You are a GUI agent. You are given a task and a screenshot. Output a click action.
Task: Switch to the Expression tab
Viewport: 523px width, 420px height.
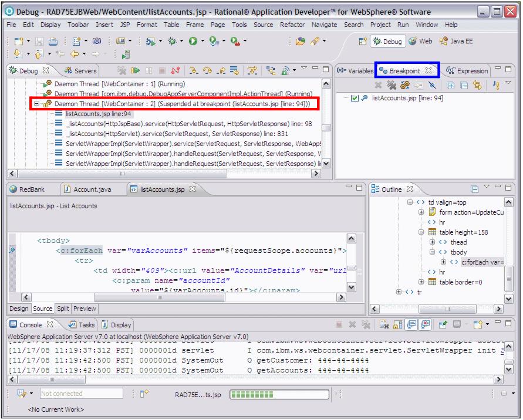tap(467, 70)
